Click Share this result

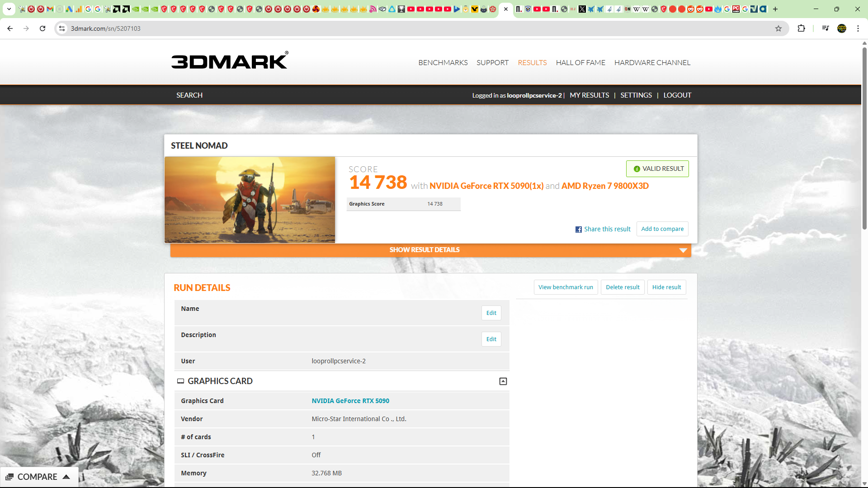(607, 230)
